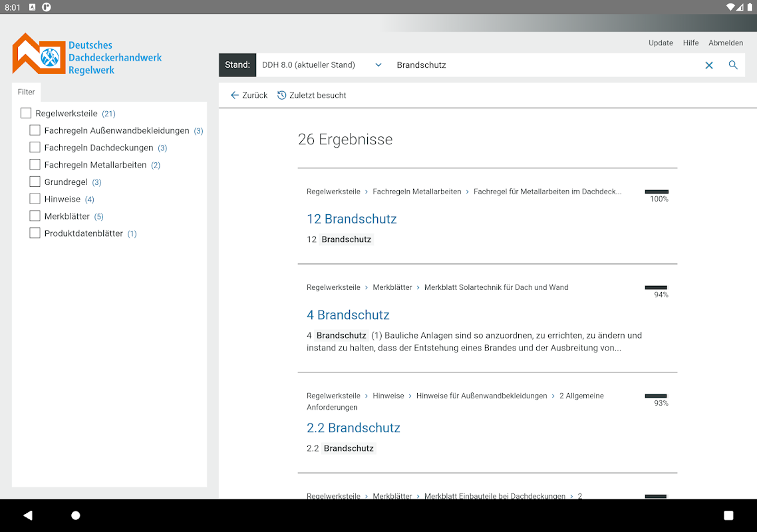The image size is (757, 532).
Task: Click the 26 Ergebnisse heading
Action: click(345, 140)
